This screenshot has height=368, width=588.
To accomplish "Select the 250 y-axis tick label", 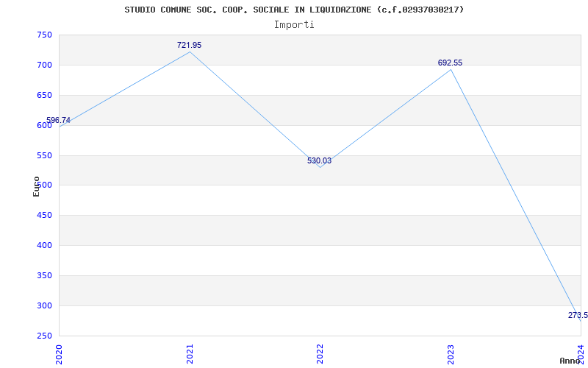I will pyautogui.click(x=44, y=336).
